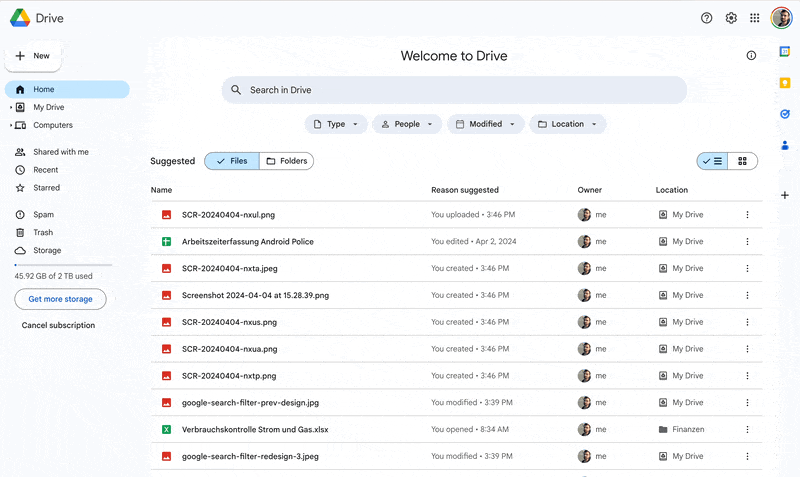This screenshot has width=800, height=477.
Task: Switch suggestions to Folders
Action: (x=286, y=161)
